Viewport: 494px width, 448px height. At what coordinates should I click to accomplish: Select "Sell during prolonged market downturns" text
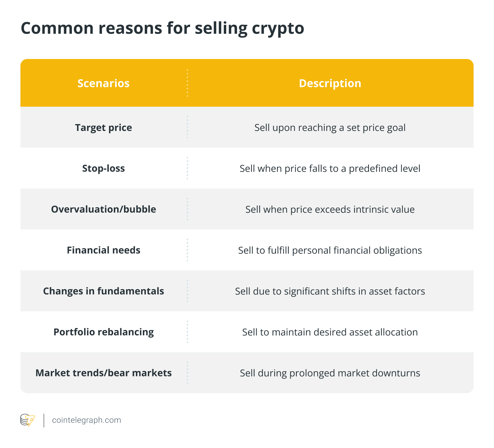(x=330, y=373)
